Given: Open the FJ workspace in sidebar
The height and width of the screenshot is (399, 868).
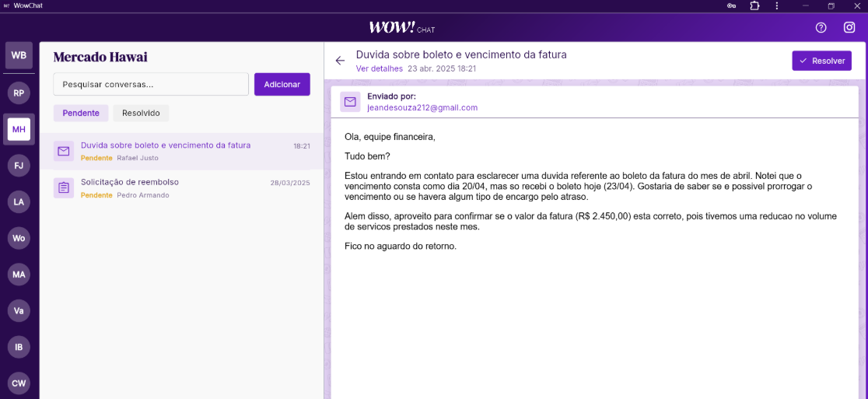Looking at the screenshot, I should point(19,165).
